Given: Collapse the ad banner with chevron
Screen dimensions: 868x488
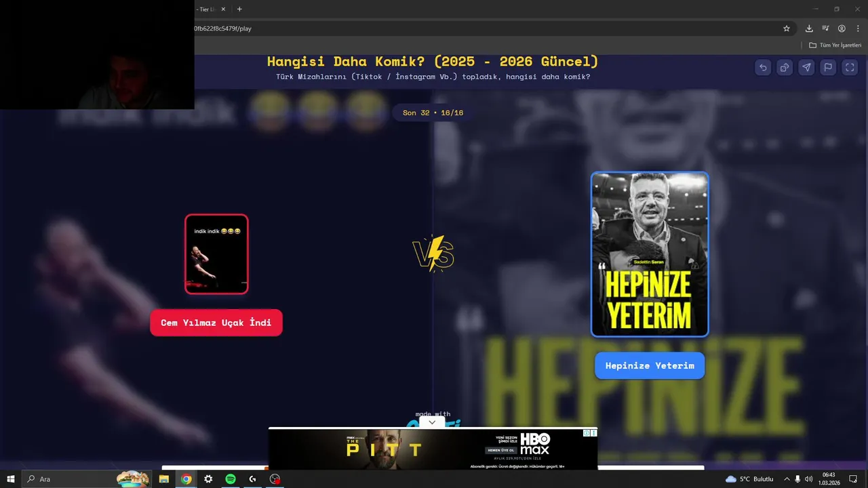Looking at the screenshot, I should 432,422.
